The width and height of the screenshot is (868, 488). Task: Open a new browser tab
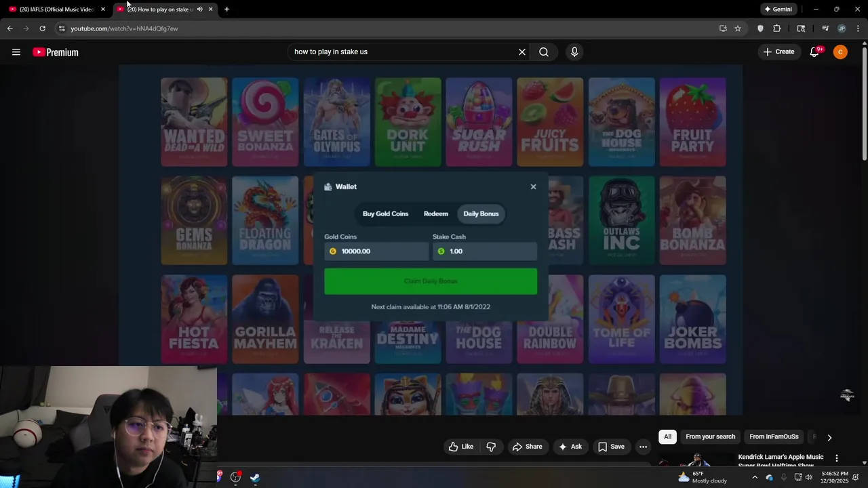226,9
